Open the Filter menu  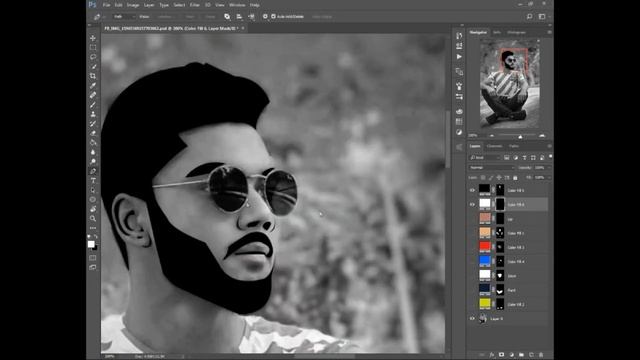195,5
